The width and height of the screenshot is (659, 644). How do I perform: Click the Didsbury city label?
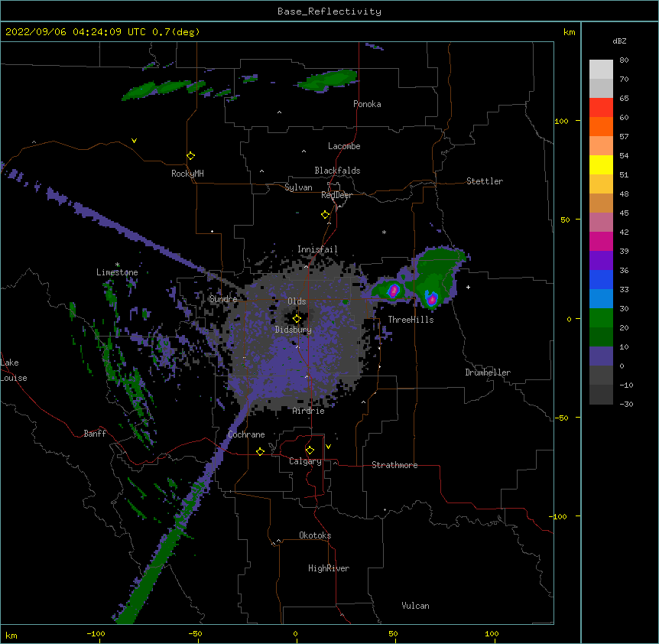[x=294, y=330]
